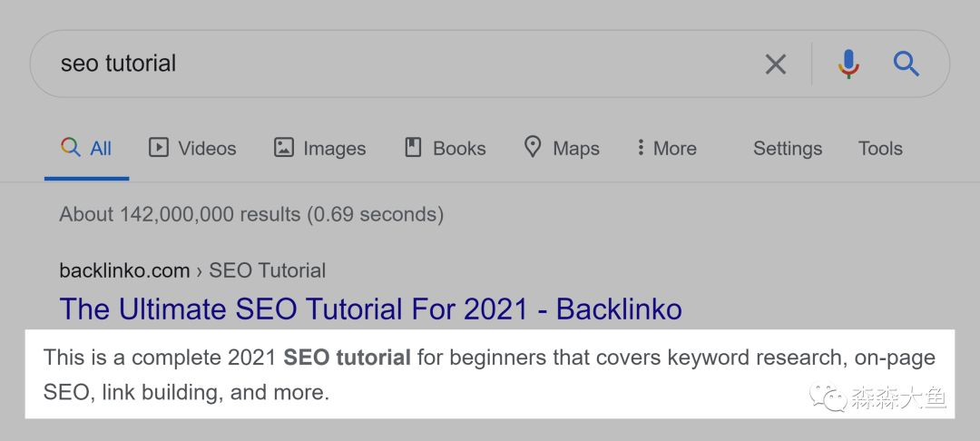Screen dimensions: 980x441
Task: Click the colored All search icon
Action: [70, 147]
